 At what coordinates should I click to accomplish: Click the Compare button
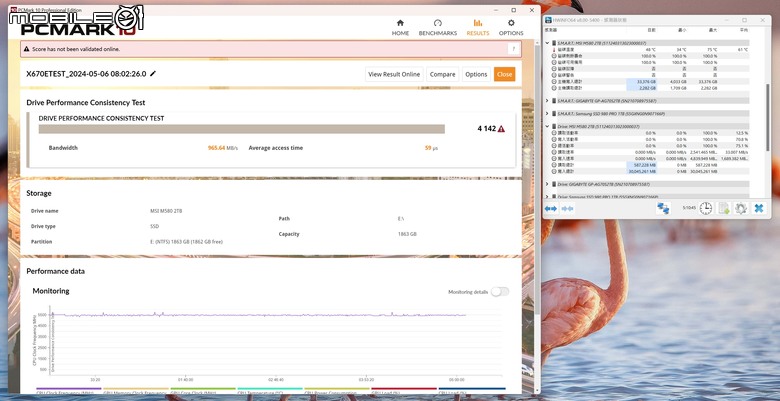[442, 74]
